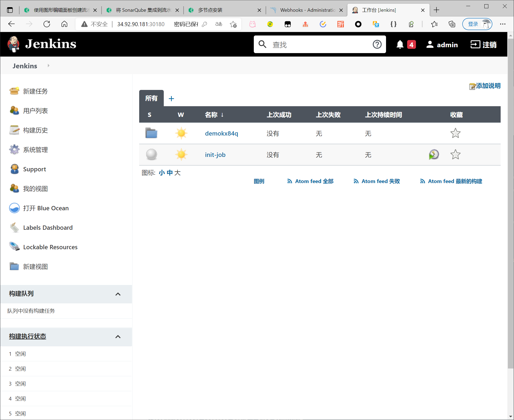Schedule a build for init-job
This screenshot has width=514, height=420.
click(434, 154)
